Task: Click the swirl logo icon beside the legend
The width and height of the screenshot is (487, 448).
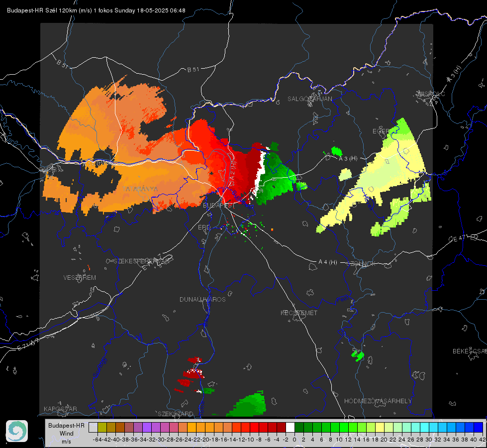Action: (x=17, y=431)
